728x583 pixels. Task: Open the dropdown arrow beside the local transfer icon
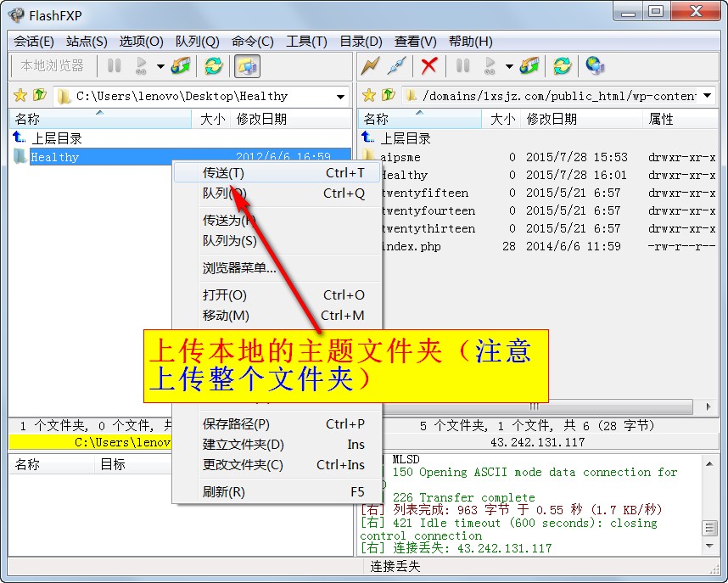point(160,66)
